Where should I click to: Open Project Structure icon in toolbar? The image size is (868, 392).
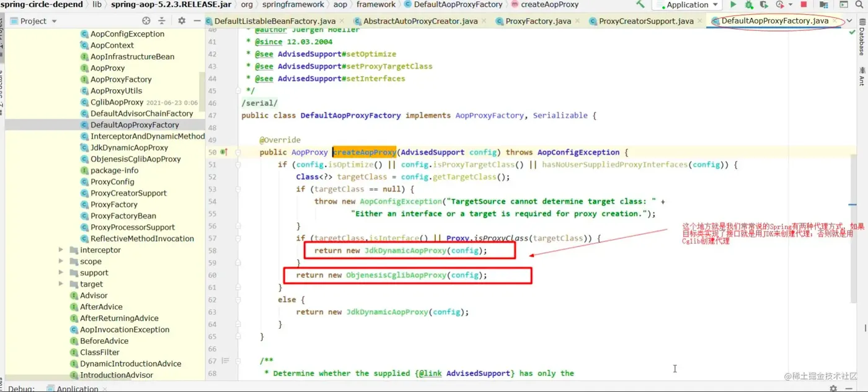[823, 4]
